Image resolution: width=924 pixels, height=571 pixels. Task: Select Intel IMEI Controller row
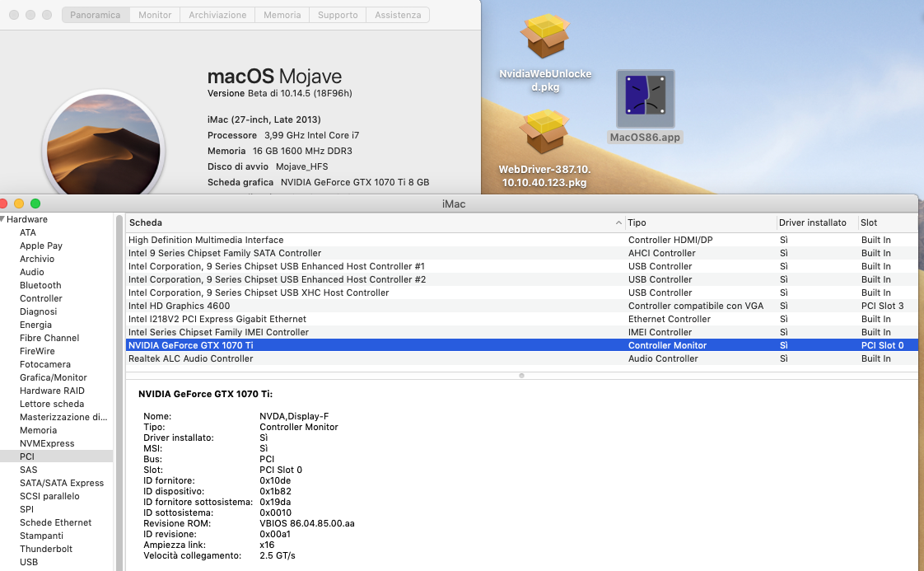pos(521,332)
